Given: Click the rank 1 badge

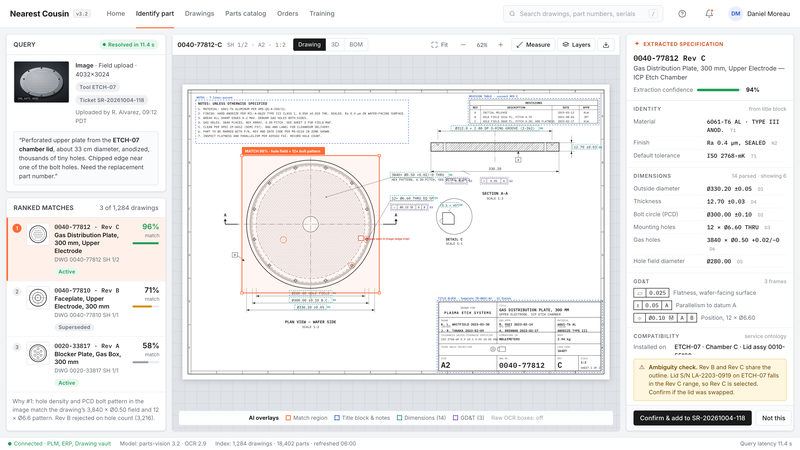Looking at the screenshot, I should click(x=17, y=228).
